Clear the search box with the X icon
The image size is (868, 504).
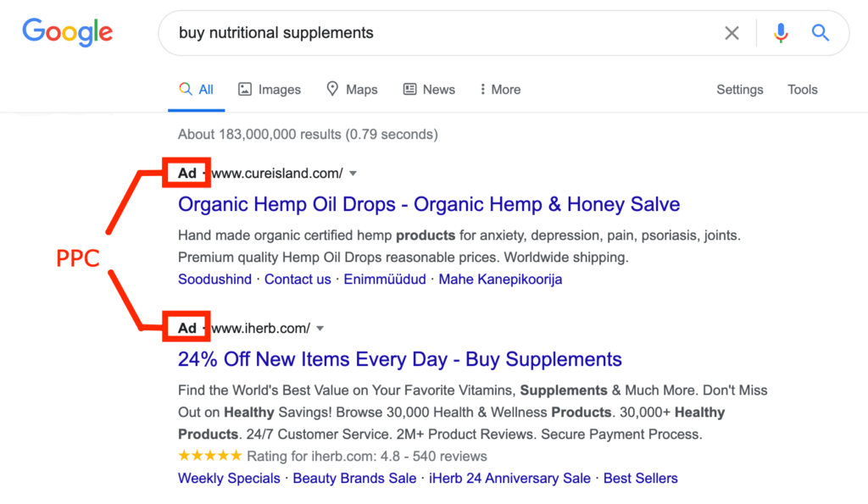point(732,33)
